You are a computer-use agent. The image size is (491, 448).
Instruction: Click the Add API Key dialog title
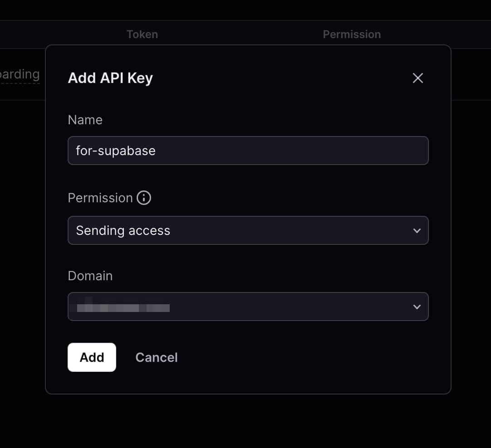click(110, 78)
